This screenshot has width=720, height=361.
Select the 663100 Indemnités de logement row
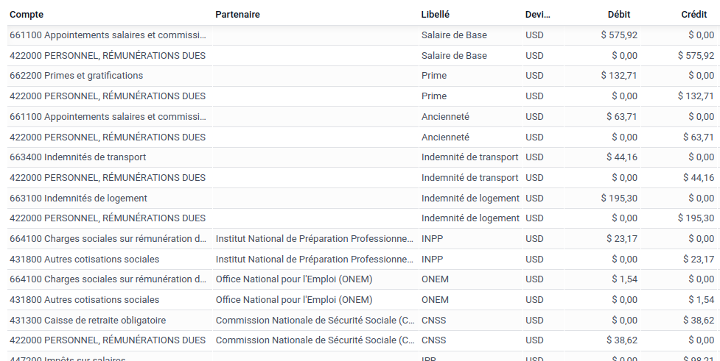click(x=361, y=198)
